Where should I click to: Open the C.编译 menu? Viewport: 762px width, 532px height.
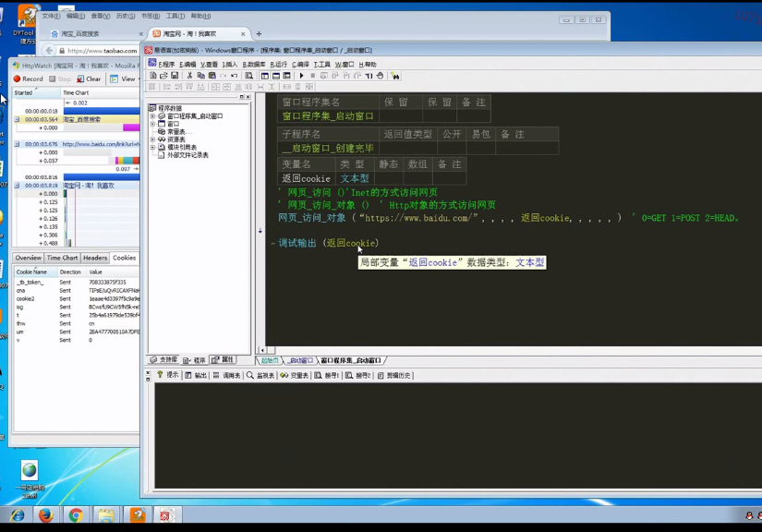click(300, 65)
